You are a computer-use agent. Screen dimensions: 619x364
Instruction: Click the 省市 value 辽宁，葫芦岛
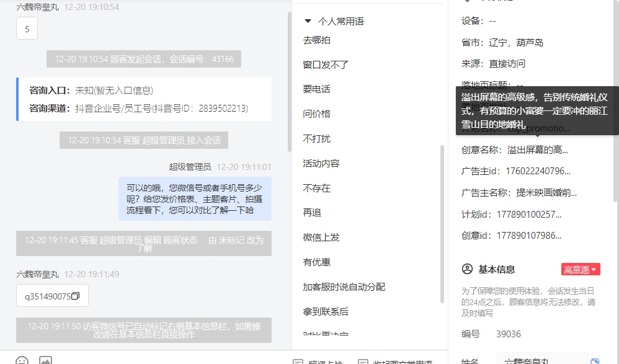[516, 43]
